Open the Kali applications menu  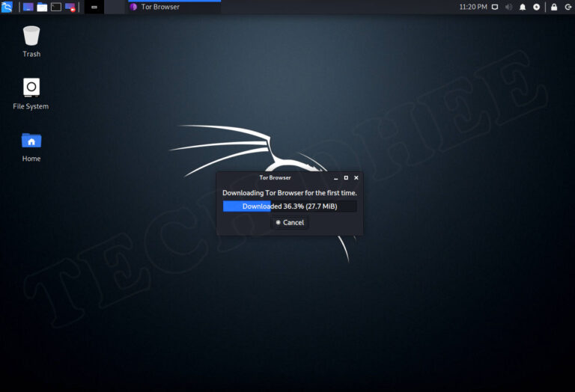coord(7,7)
